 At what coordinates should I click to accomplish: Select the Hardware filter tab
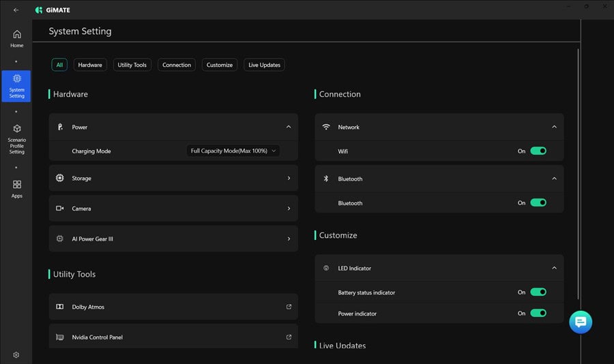[x=90, y=65]
